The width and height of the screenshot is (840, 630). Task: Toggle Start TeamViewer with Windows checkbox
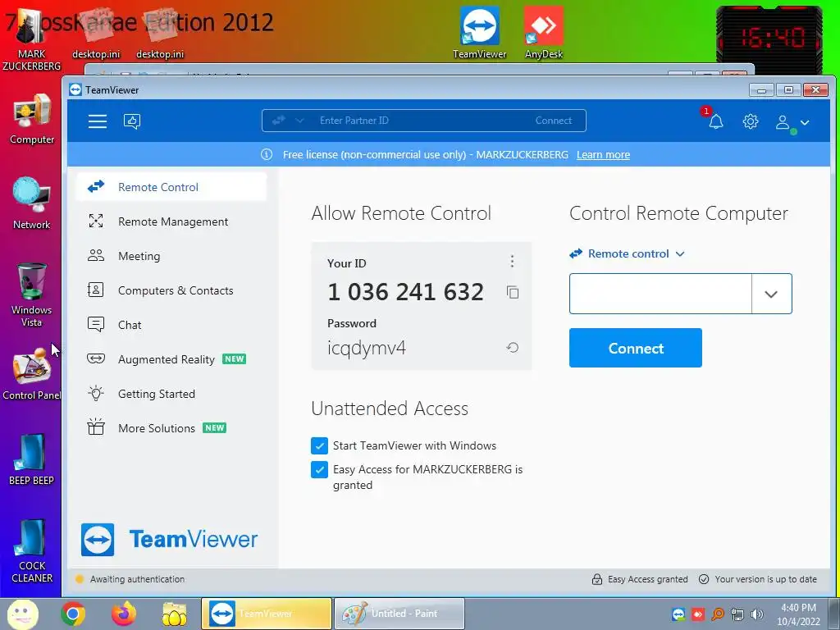point(319,445)
